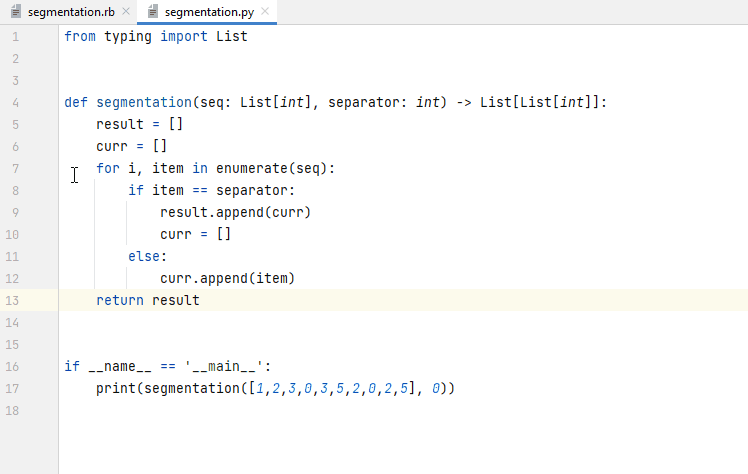Click the 'else:' keyword on line 11
Image resolution: width=748 pixels, height=474 pixels.
(x=147, y=256)
